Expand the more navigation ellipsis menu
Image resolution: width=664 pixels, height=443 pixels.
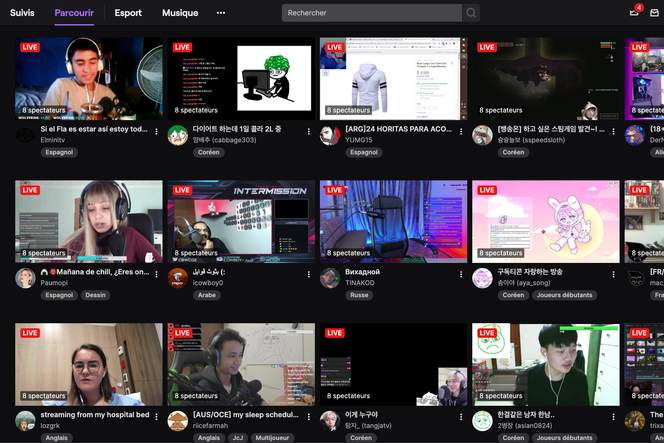click(221, 13)
